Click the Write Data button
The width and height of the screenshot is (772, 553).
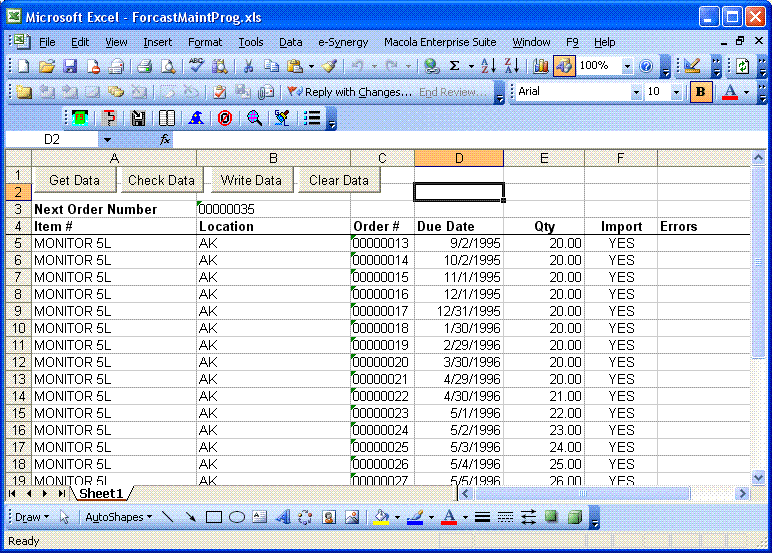click(x=251, y=180)
